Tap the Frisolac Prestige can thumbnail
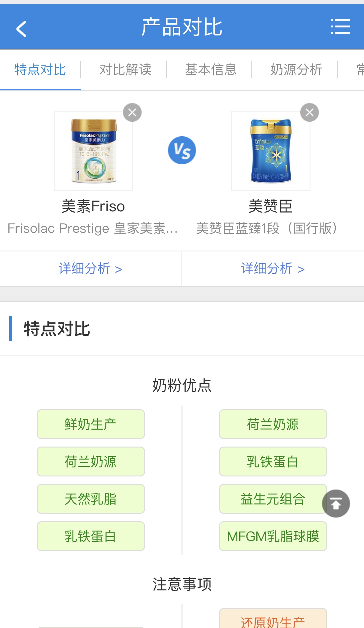The image size is (364, 628). tap(93, 151)
